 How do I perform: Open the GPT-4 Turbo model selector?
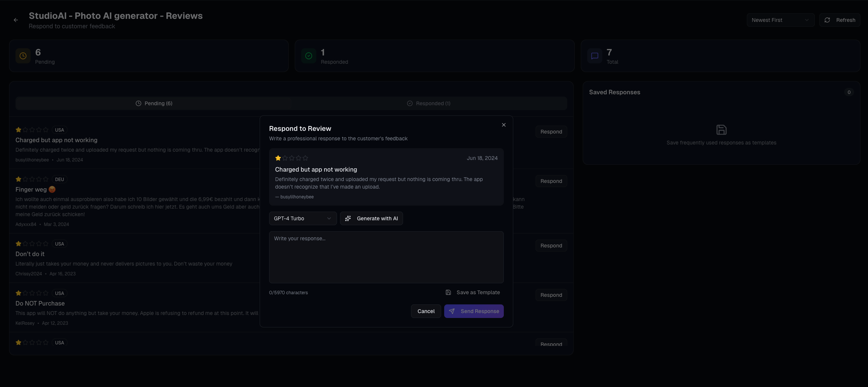coord(302,218)
